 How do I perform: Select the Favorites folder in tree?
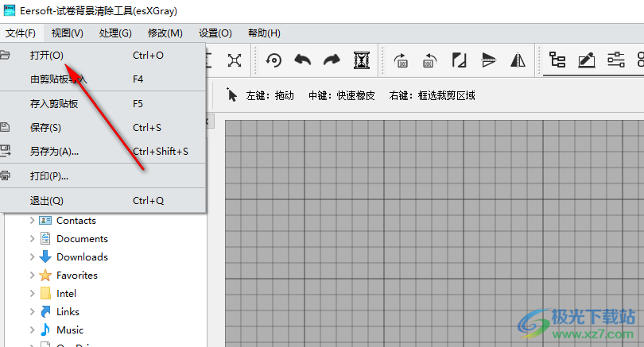coord(77,276)
